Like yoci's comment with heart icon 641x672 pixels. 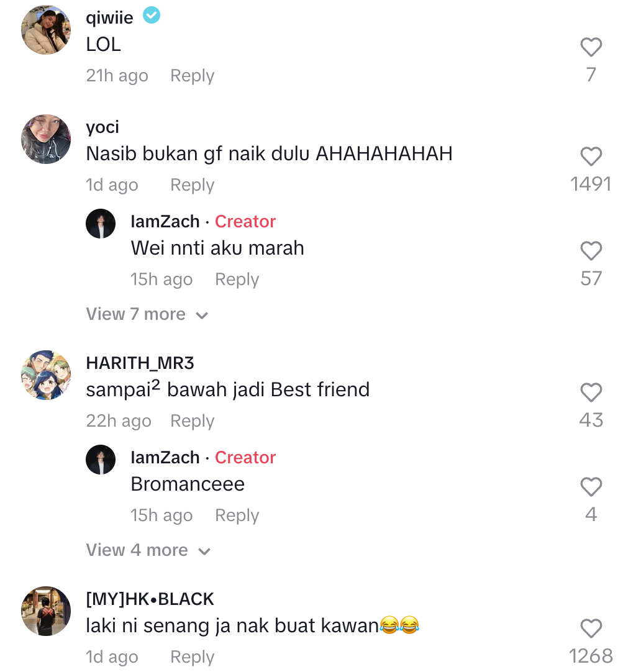click(591, 157)
